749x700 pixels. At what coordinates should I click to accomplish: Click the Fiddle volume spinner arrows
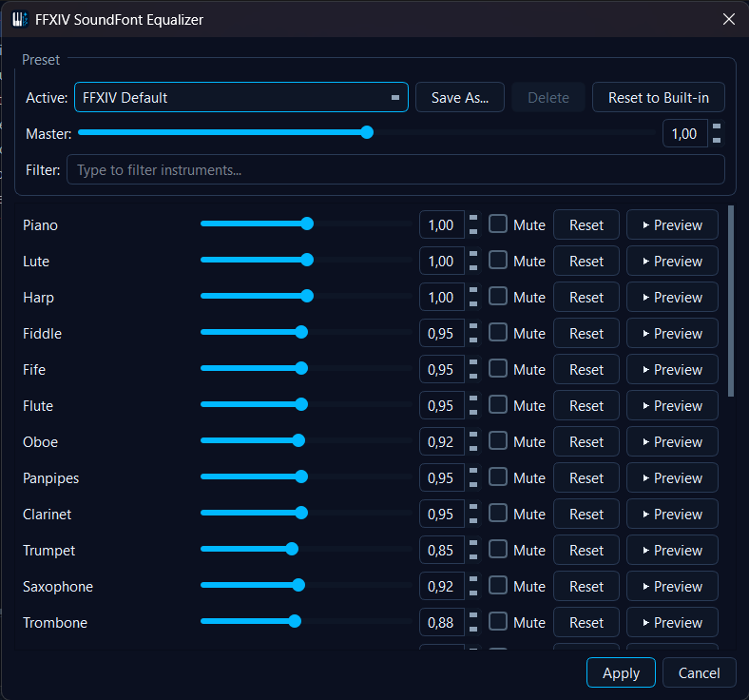point(473,333)
